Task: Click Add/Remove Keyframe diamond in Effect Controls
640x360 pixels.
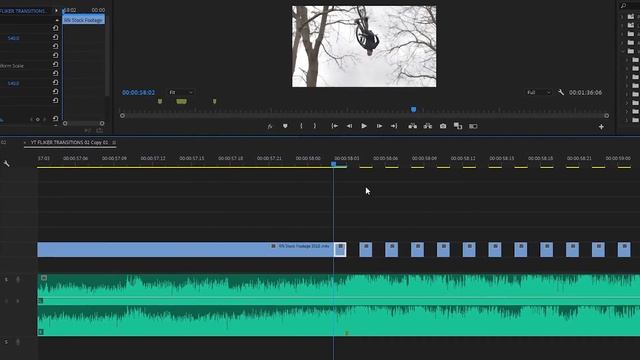Action: point(38,120)
